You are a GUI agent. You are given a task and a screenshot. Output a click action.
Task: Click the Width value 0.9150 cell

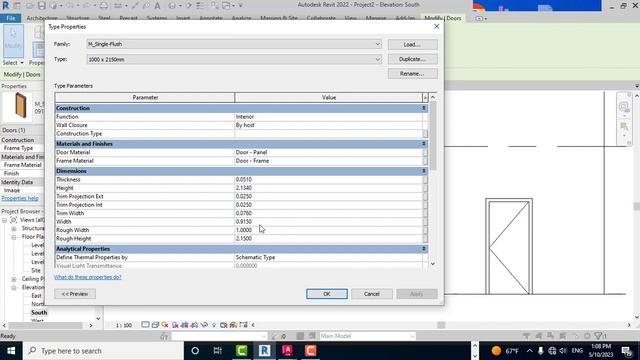pyautogui.click(x=329, y=222)
